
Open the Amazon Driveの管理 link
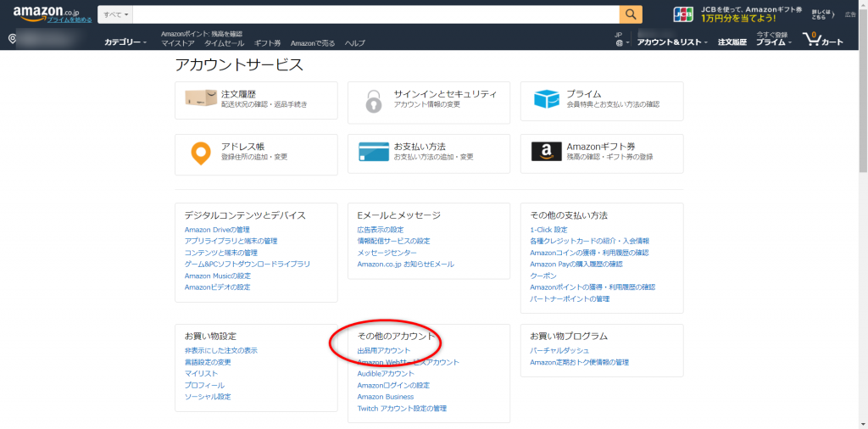[217, 230]
